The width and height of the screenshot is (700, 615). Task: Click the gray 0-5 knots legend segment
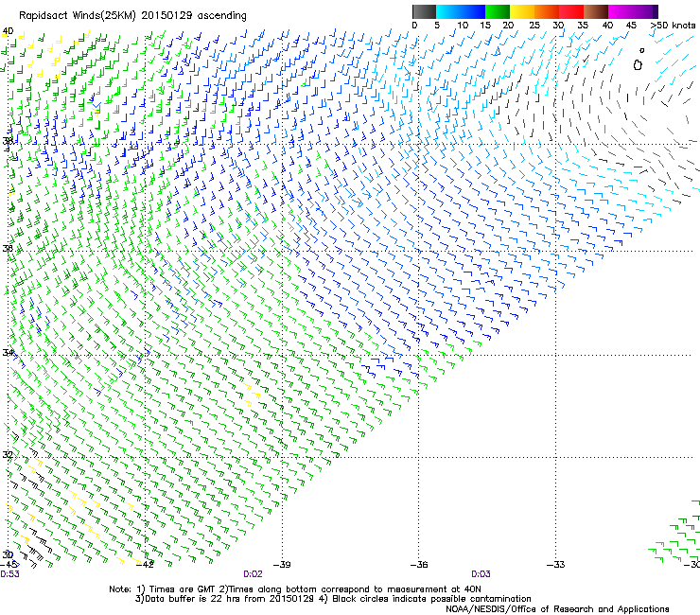coord(424,11)
